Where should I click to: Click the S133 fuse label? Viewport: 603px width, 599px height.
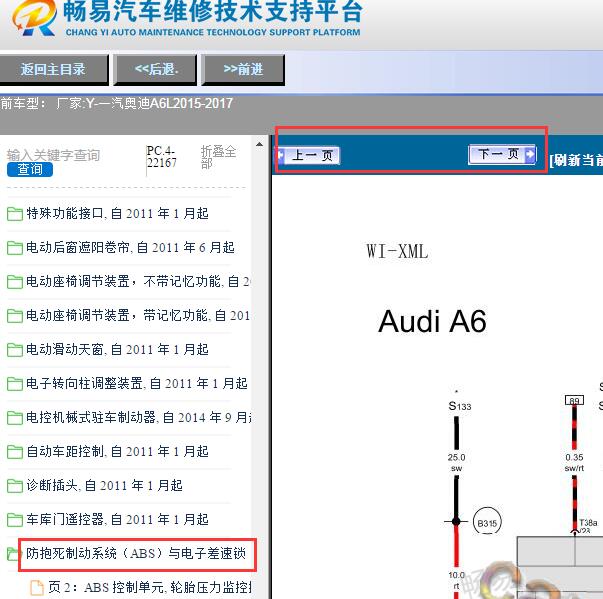point(460,406)
